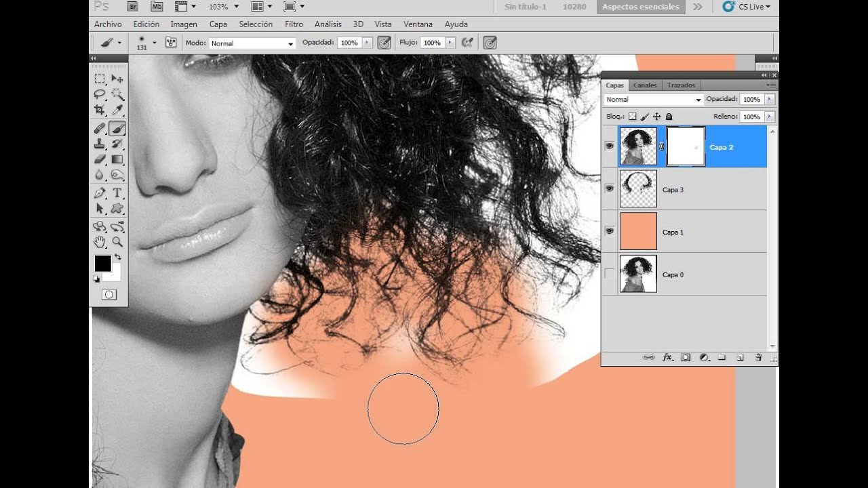Reset default foreground and background colors

tap(96, 278)
